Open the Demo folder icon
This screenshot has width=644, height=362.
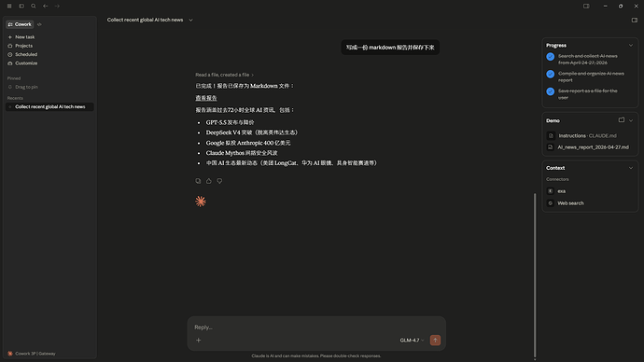click(x=622, y=120)
